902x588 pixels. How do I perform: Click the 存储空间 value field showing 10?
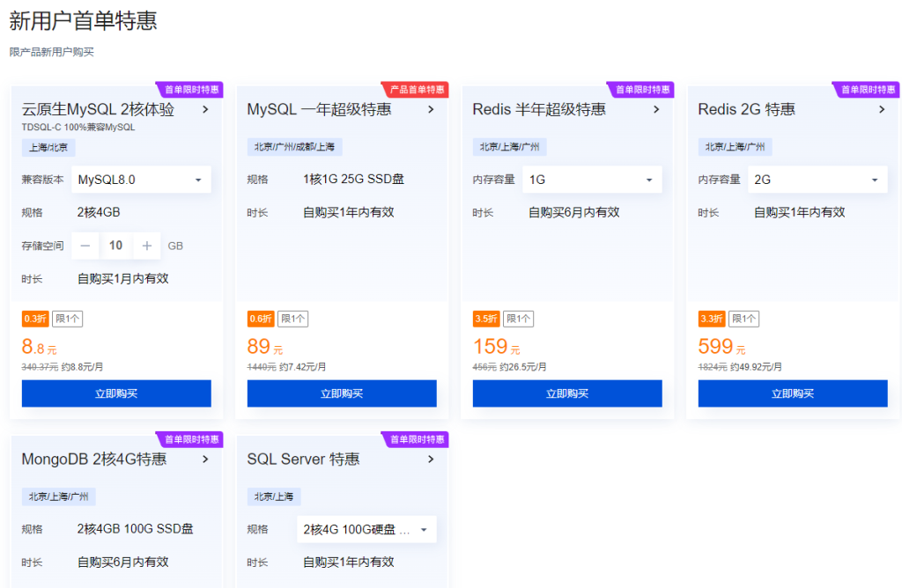pyautogui.click(x=115, y=246)
